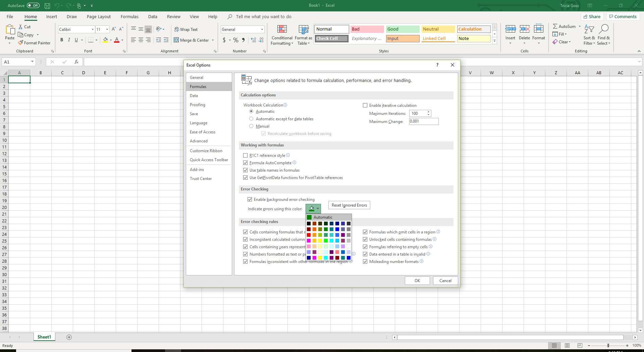
Task: Open the Comments pane button
Action: (623, 16)
